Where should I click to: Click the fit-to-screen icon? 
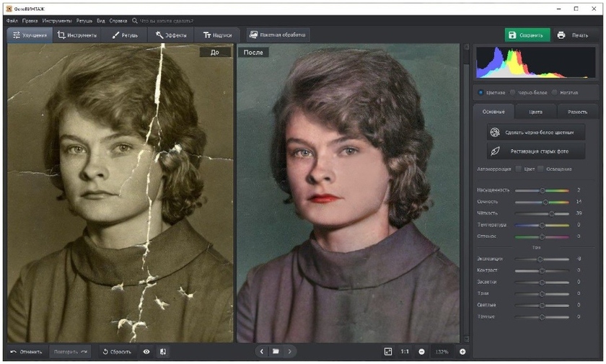click(388, 352)
